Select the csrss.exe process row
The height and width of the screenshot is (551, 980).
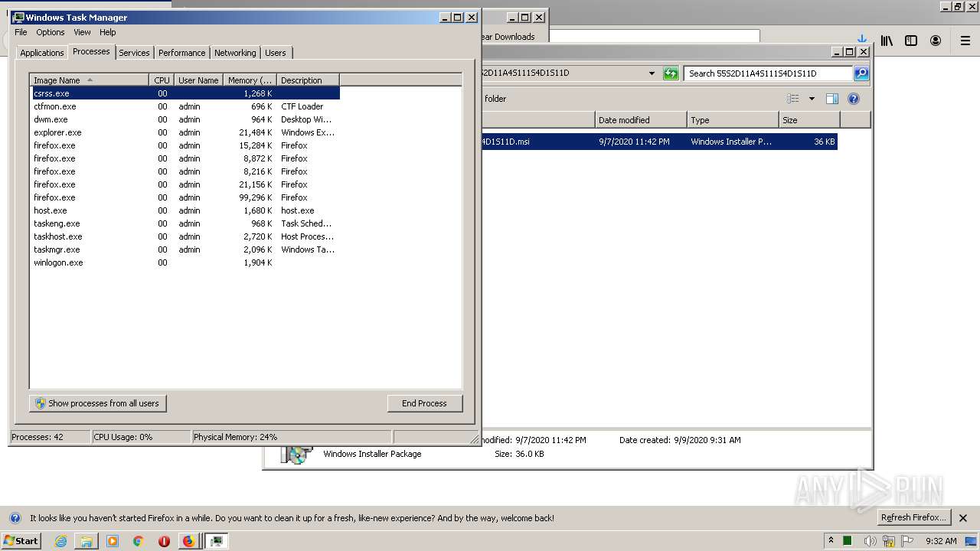pos(185,93)
